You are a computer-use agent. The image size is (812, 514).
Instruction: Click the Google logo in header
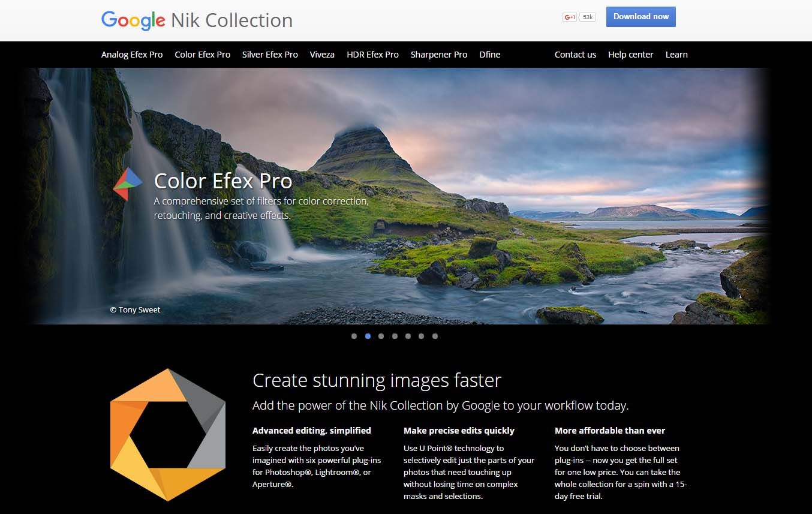(133, 20)
